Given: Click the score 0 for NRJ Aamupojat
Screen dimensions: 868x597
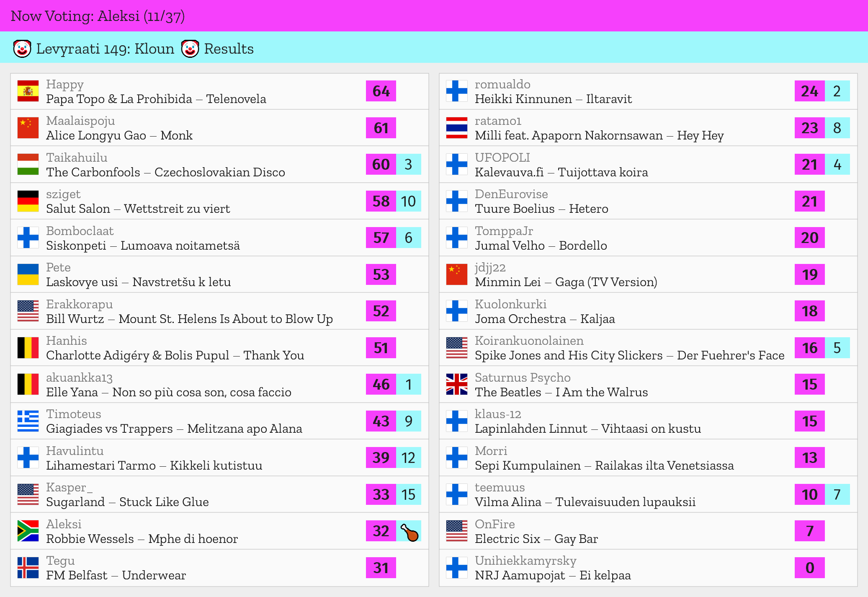Looking at the screenshot, I should pos(809,568).
